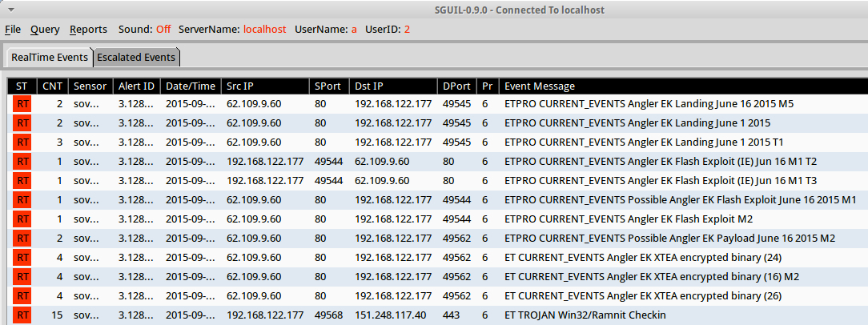Image resolution: width=868 pixels, height=325 pixels.
Task: Open the File menu
Action: tap(13, 29)
